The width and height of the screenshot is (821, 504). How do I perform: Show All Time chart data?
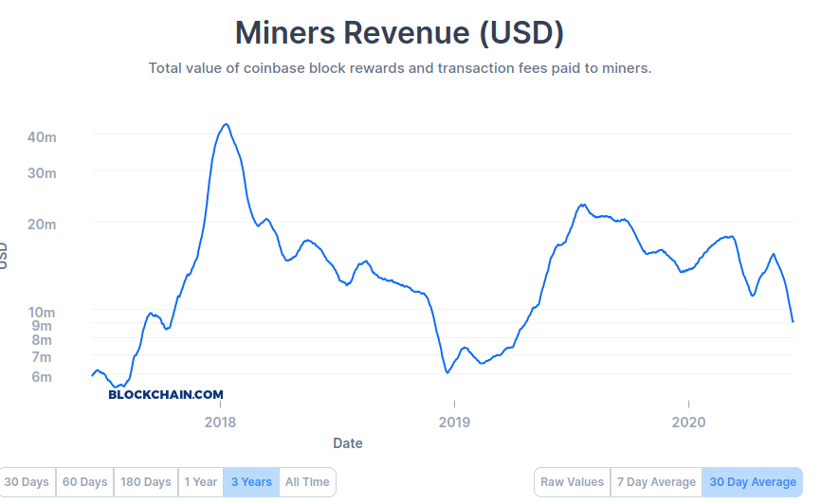[x=307, y=482]
